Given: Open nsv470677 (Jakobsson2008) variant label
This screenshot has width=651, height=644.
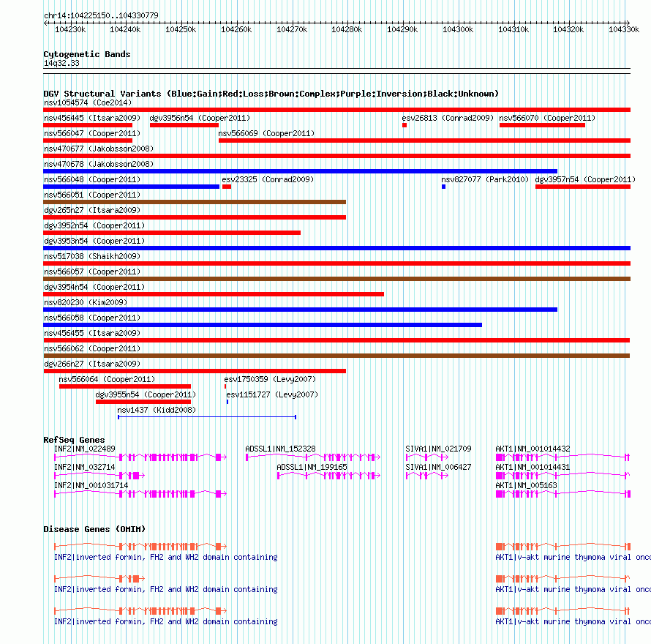Looking at the screenshot, I should [99, 149].
